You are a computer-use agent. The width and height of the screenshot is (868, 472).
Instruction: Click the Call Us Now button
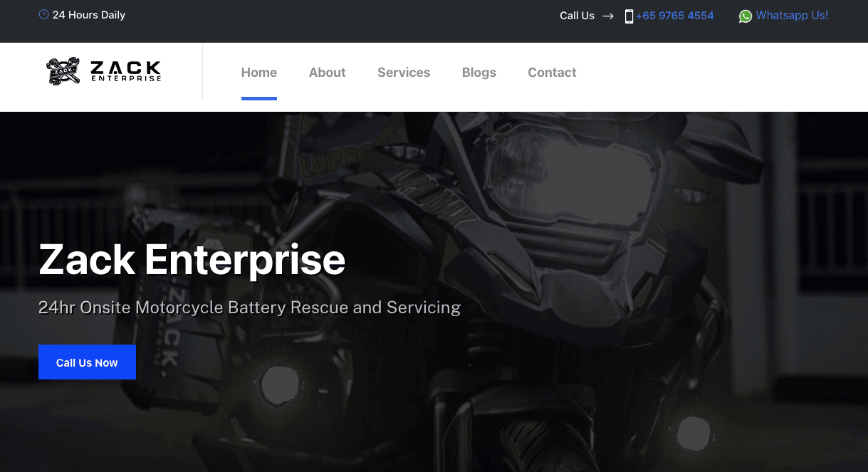click(87, 362)
